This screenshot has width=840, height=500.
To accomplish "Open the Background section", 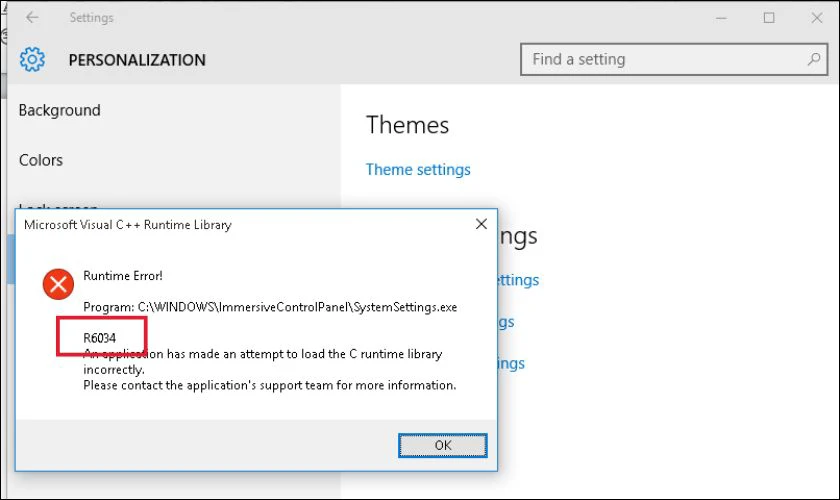I will pos(59,110).
